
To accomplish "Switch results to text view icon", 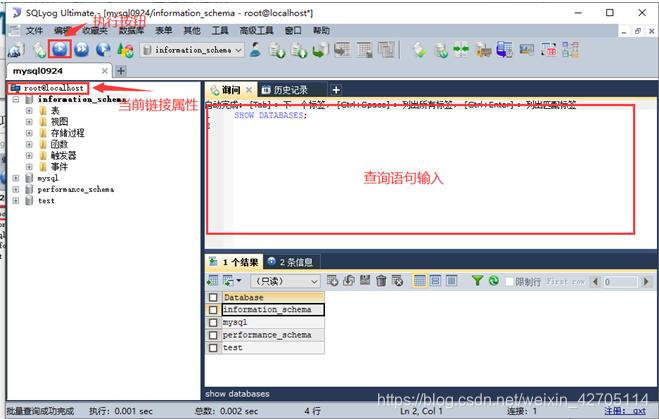I will click(x=451, y=280).
